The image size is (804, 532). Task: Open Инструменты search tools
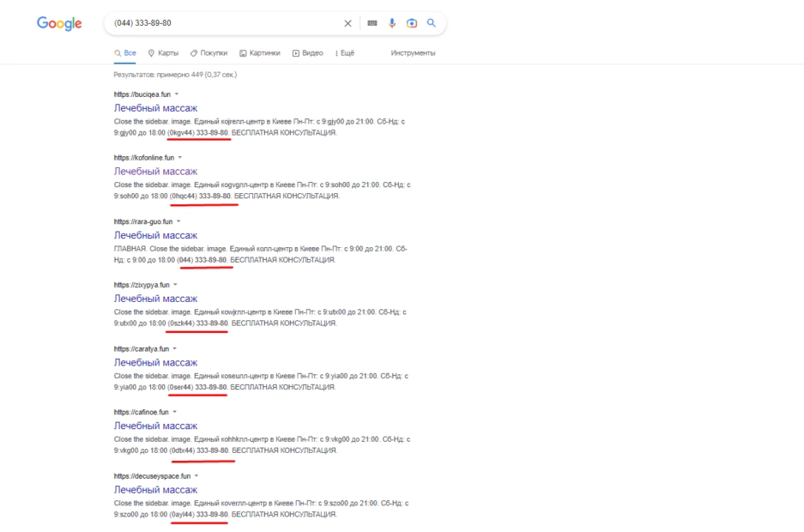pos(413,53)
